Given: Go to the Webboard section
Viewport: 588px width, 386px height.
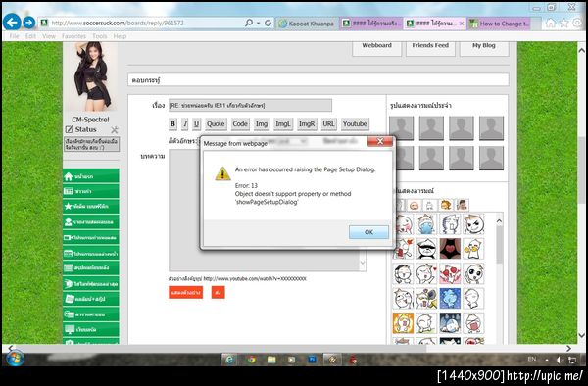Looking at the screenshot, I should pos(377,48).
